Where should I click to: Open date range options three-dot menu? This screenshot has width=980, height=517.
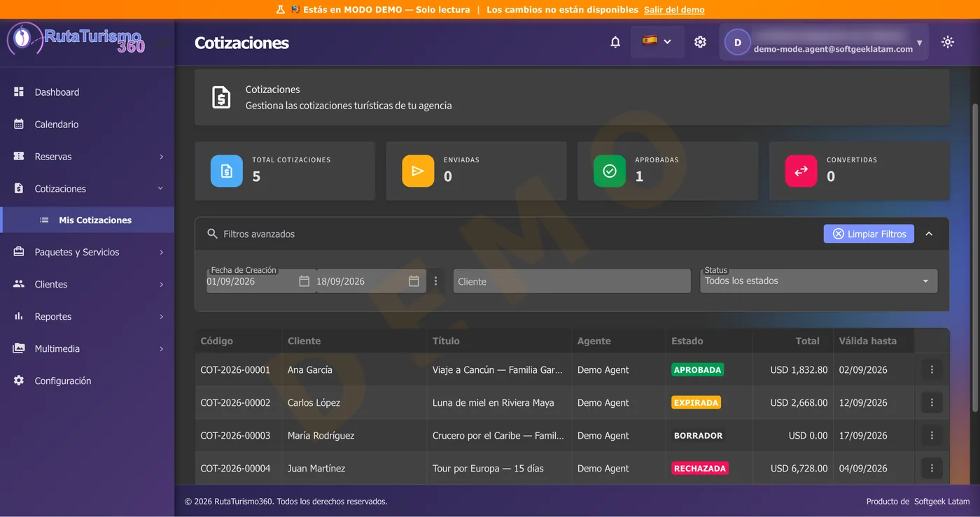pos(435,281)
